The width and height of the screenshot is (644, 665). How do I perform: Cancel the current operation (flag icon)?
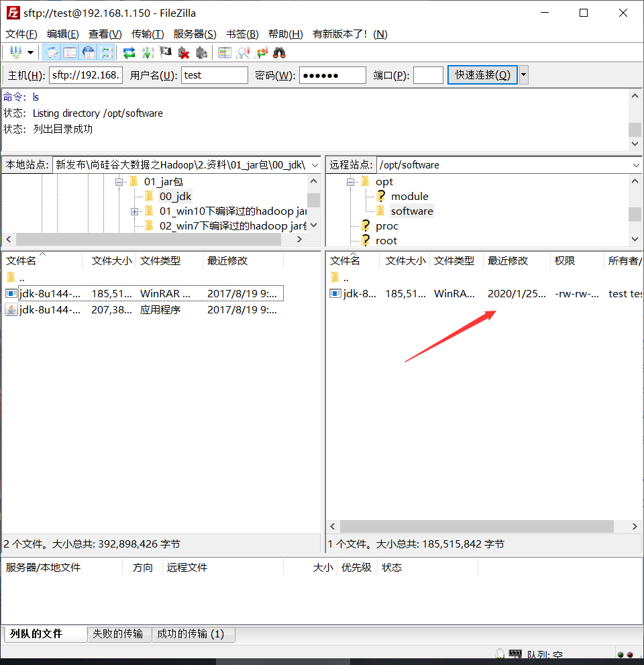pyautogui.click(x=165, y=52)
